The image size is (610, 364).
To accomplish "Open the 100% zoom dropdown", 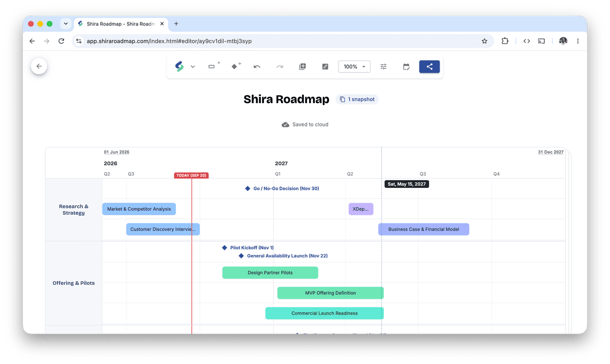I will point(354,67).
